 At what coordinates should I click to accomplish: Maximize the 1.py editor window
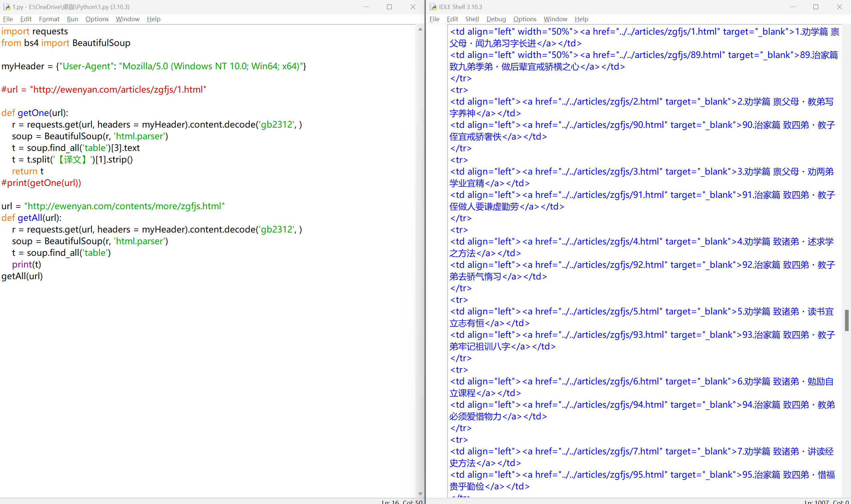[389, 7]
